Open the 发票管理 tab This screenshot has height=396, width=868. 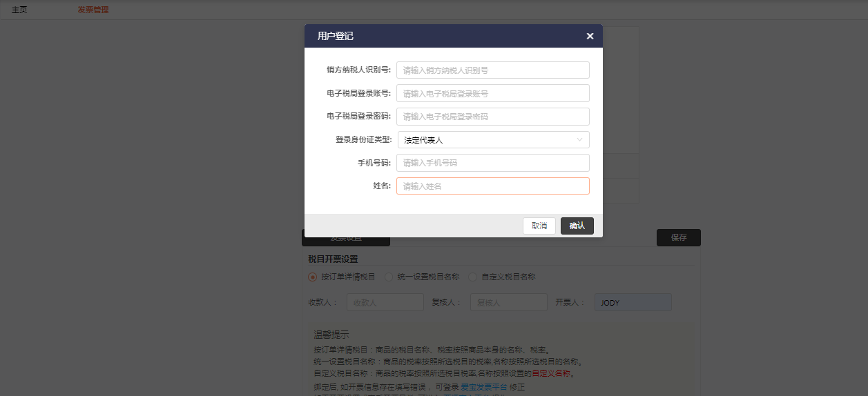(93, 10)
